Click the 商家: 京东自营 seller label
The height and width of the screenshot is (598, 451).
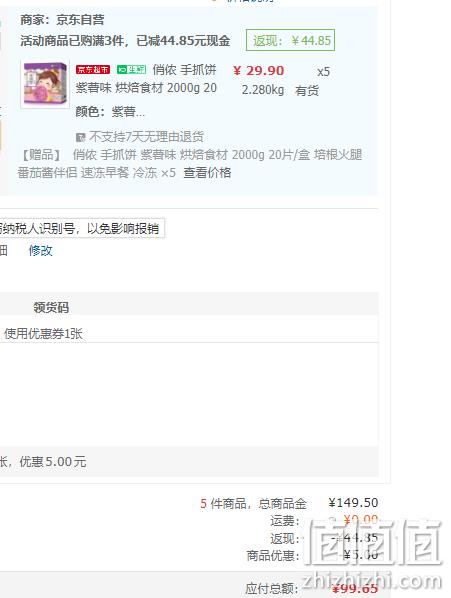(62, 20)
